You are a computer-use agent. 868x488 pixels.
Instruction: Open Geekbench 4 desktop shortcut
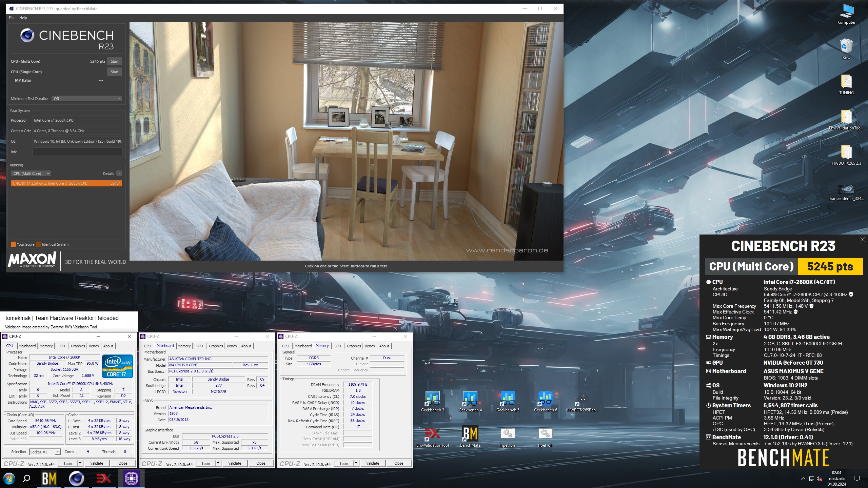click(x=470, y=402)
